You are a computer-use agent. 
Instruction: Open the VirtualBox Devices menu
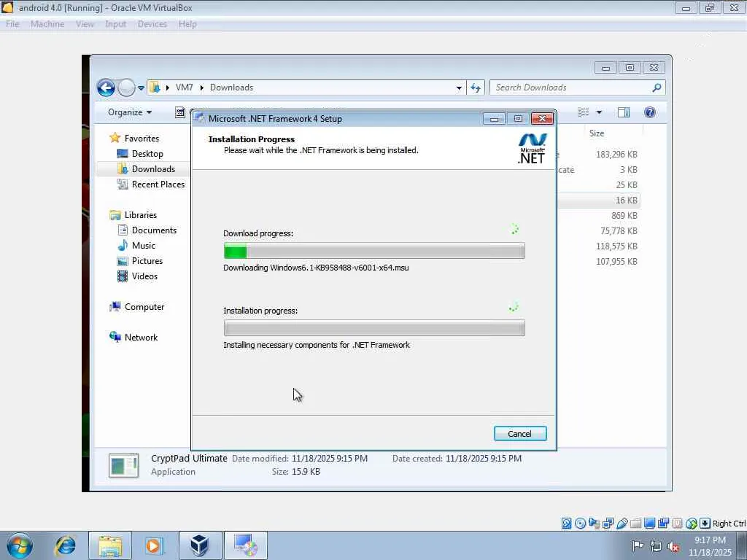(152, 24)
